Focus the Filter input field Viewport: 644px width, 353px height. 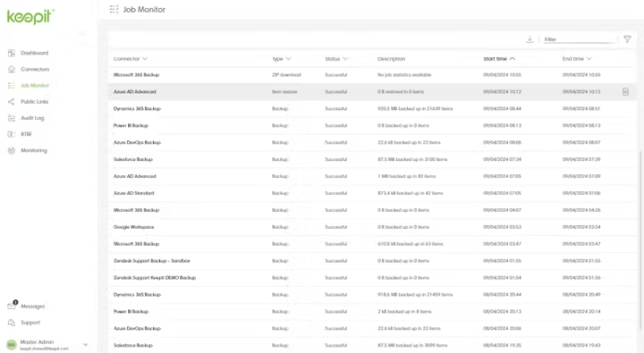579,40
